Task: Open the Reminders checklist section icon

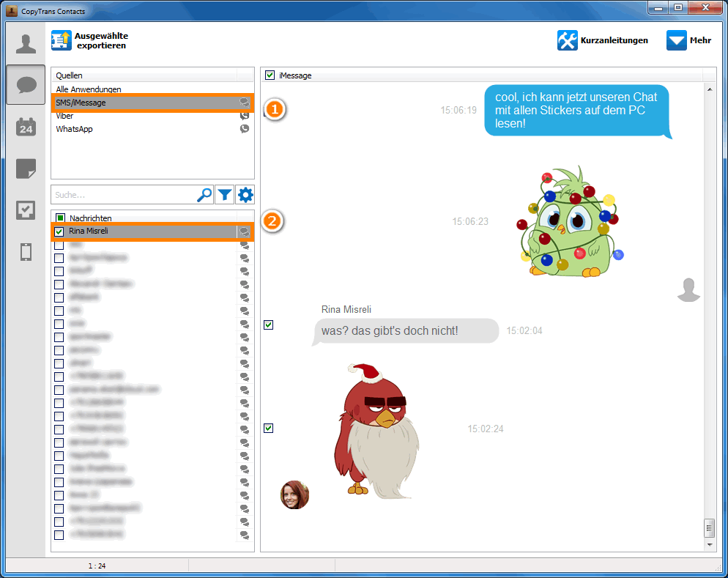Action: 26,210
